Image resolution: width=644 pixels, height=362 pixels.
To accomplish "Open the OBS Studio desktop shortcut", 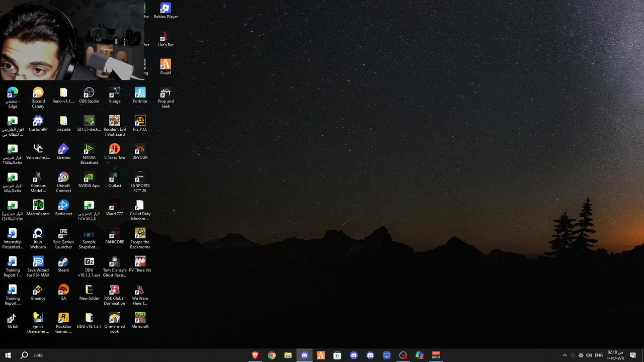I will [89, 96].
